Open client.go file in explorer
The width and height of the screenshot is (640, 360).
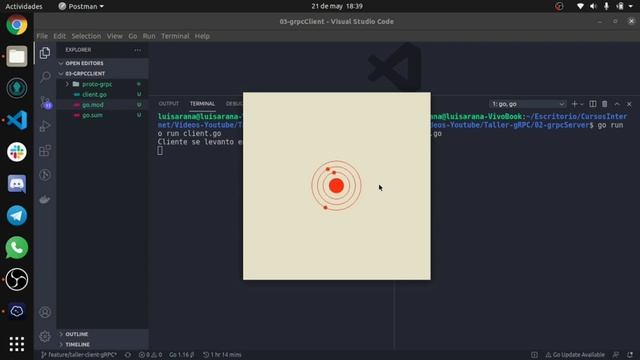click(x=102, y=94)
